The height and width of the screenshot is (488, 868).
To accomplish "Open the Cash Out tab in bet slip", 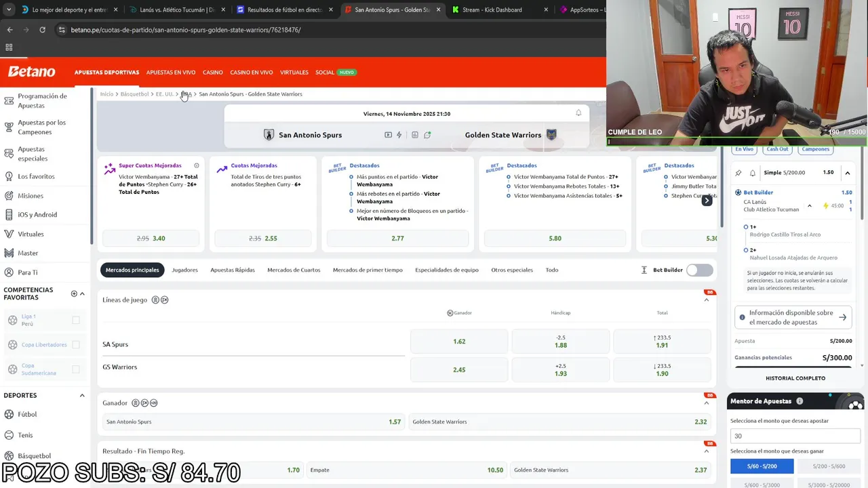I will (x=777, y=149).
